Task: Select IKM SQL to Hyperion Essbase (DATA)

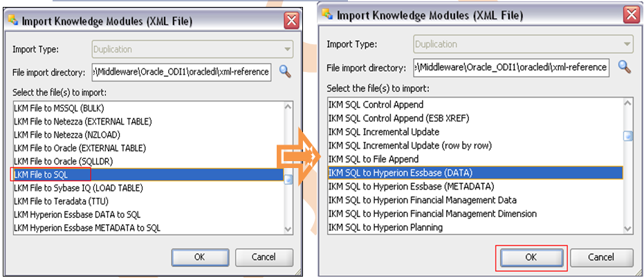Action: click(475, 172)
